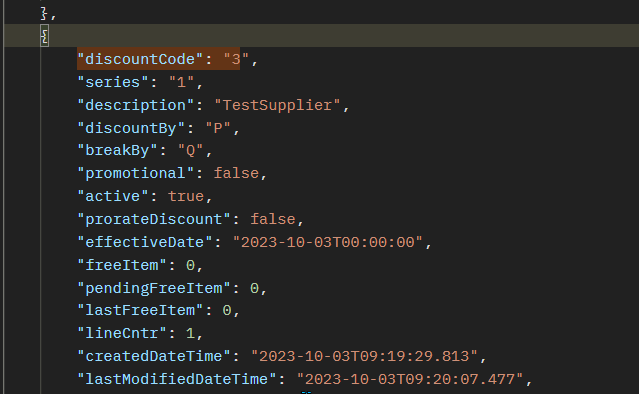Click the "pendingFreeItem" key
The width and height of the screenshot is (639, 394).
click(x=154, y=288)
